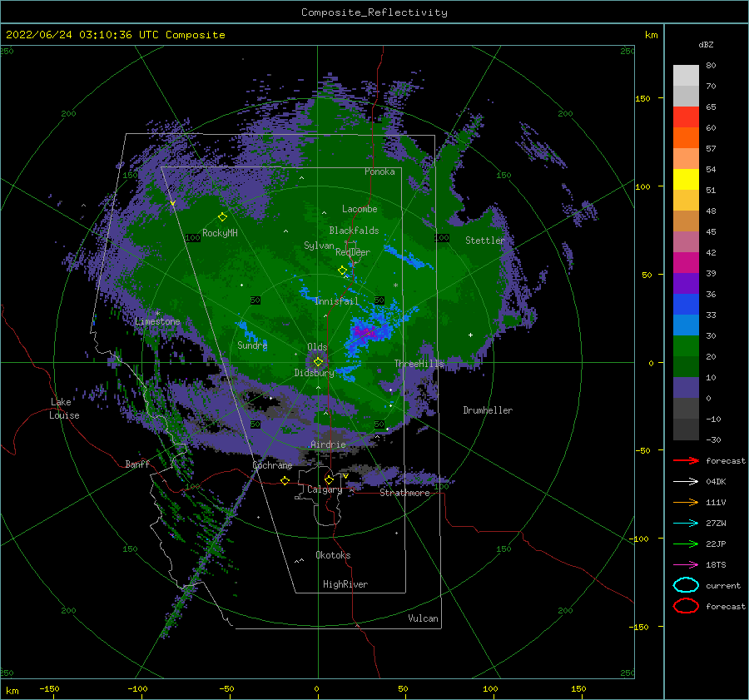Viewport: 749px width, 700px height.
Task: Select the Okotoks label
Action: pyautogui.click(x=333, y=555)
